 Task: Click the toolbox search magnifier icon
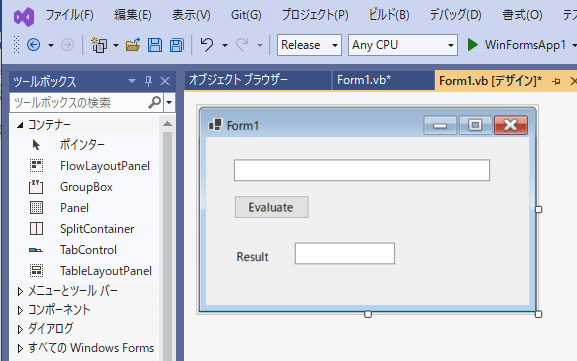(x=155, y=102)
